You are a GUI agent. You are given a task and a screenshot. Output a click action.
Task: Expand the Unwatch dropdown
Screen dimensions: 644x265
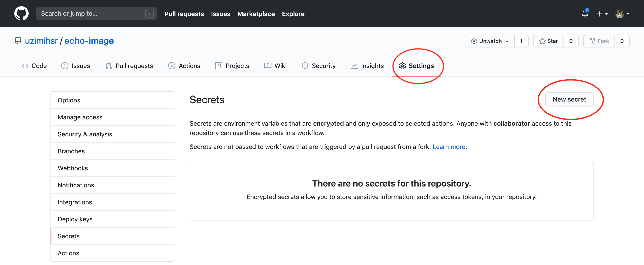coord(489,41)
